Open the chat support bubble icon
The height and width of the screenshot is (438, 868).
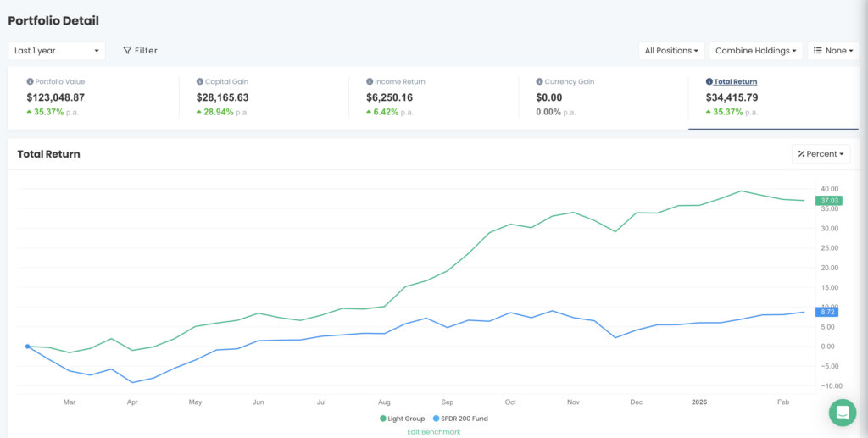tap(842, 413)
